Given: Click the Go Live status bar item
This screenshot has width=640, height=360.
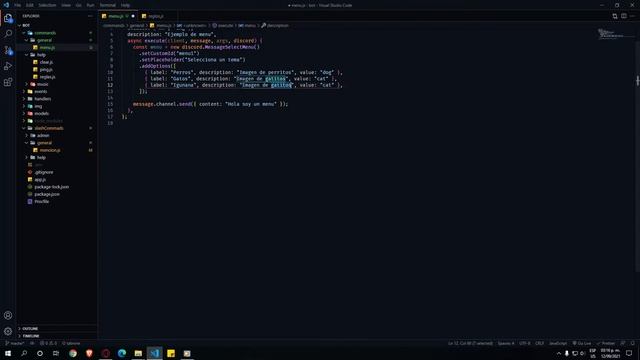Looking at the screenshot, I should tap(582, 343).
